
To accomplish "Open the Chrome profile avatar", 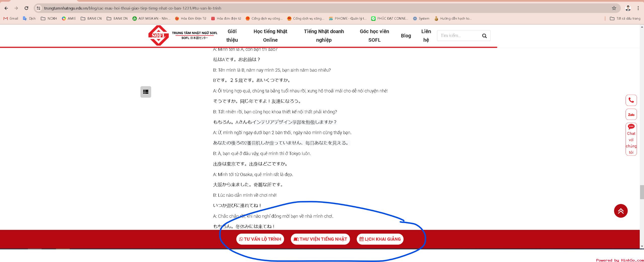I will [x=628, y=8].
